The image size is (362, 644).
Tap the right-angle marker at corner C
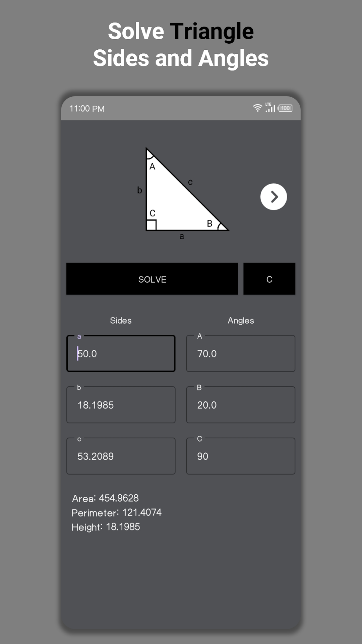tap(152, 225)
